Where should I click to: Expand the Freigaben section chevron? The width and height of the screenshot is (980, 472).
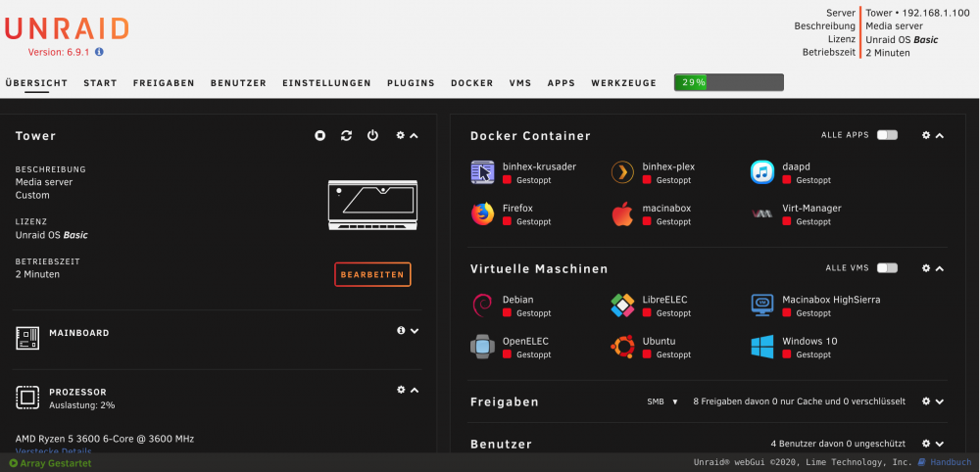(x=940, y=402)
